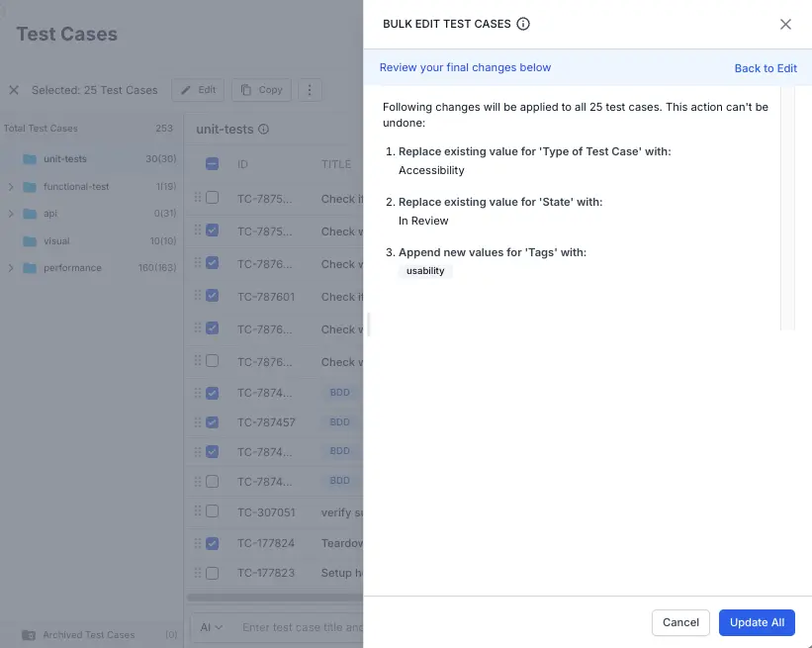Toggle the select-all checkbox in table header
812x648 pixels.
(212, 164)
